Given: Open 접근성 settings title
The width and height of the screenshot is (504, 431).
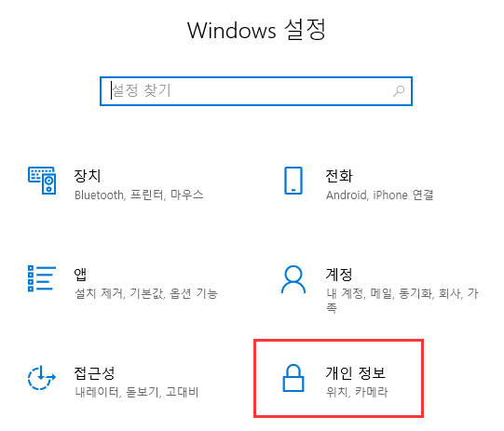Looking at the screenshot, I should 94,373.
